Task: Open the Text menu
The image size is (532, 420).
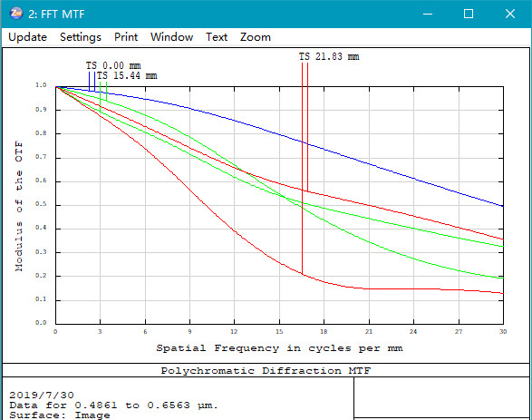Action: (217, 37)
